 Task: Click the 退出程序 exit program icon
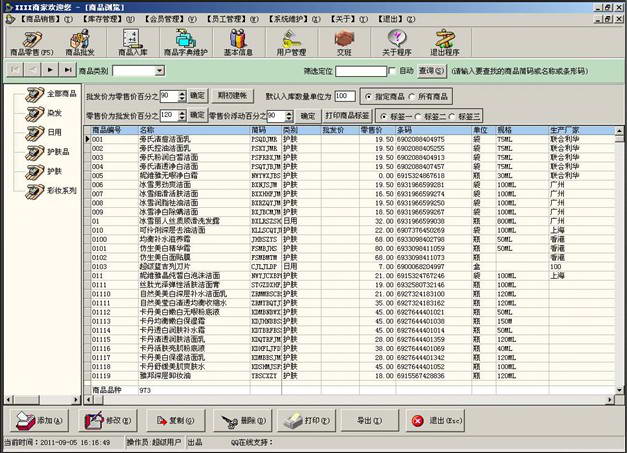point(445,43)
